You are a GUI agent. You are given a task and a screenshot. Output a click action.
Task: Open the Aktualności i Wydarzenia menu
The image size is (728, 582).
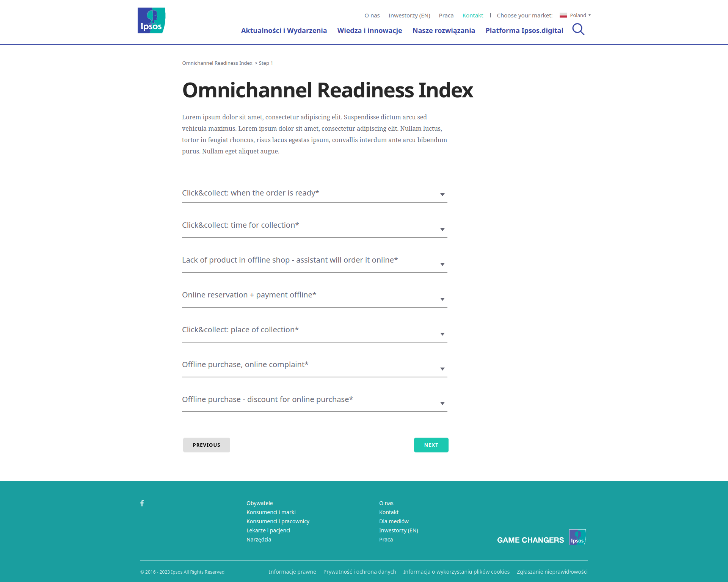(284, 31)
